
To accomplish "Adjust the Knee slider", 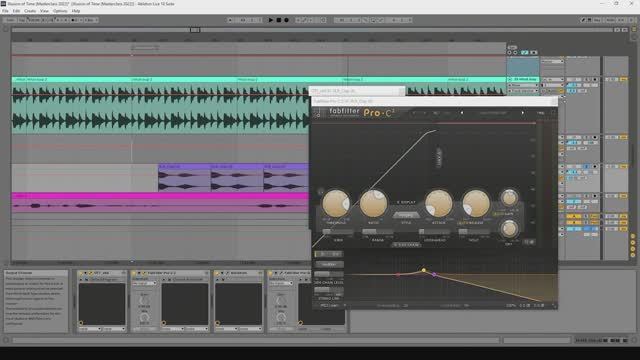I will point(338,231).
